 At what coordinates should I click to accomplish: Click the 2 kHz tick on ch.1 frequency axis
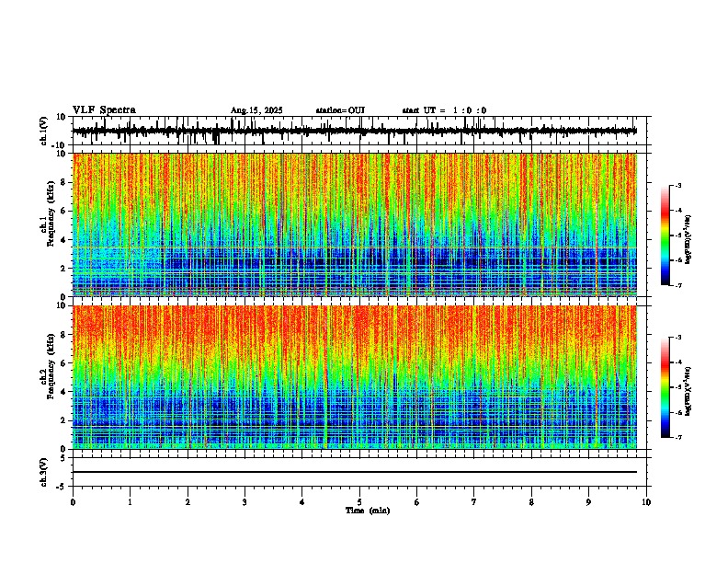pos(63,268)
